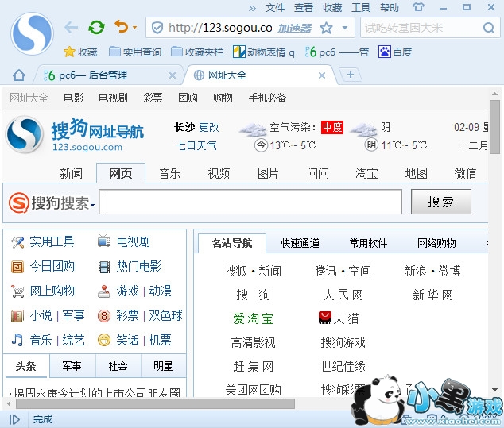Click into the Sogou search input box
This screenshot has height=428, width=504.
pyautogui.click(x=250, y=202)
